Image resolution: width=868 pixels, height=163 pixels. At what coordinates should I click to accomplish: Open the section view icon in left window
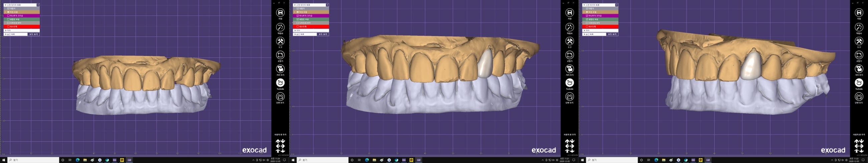point(280,97)
